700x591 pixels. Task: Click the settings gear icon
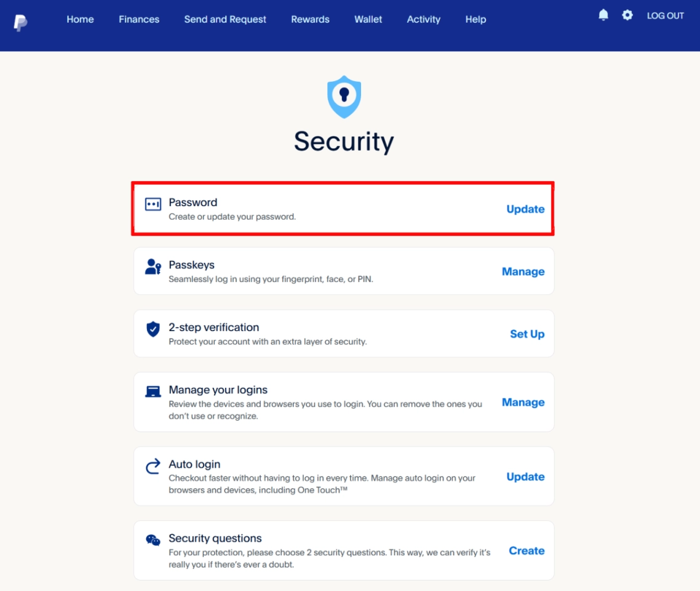(627, 15)
